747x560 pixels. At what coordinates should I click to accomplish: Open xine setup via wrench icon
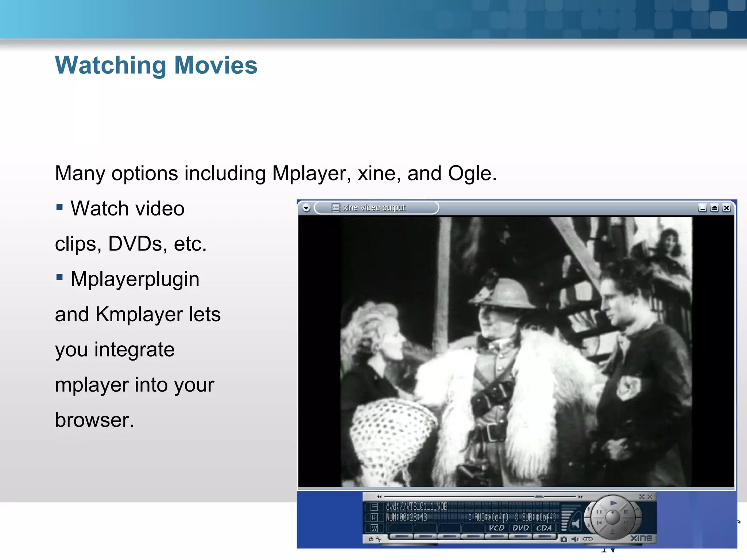tap(379, 539)
